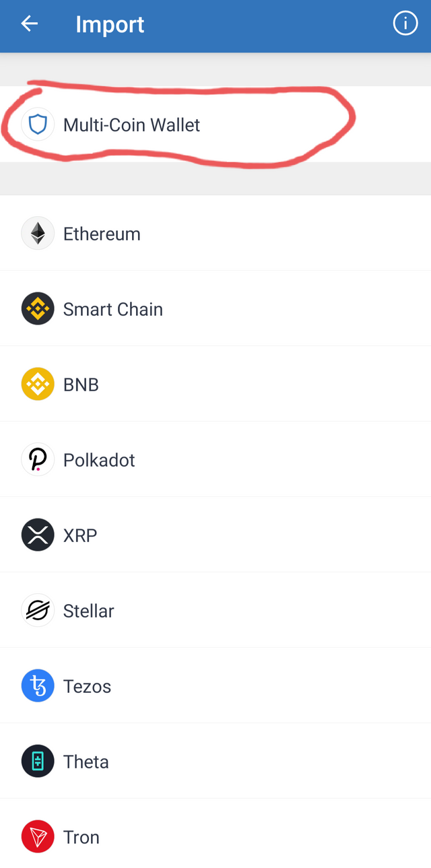Tap the Import title text

click(x=110, y=25)
